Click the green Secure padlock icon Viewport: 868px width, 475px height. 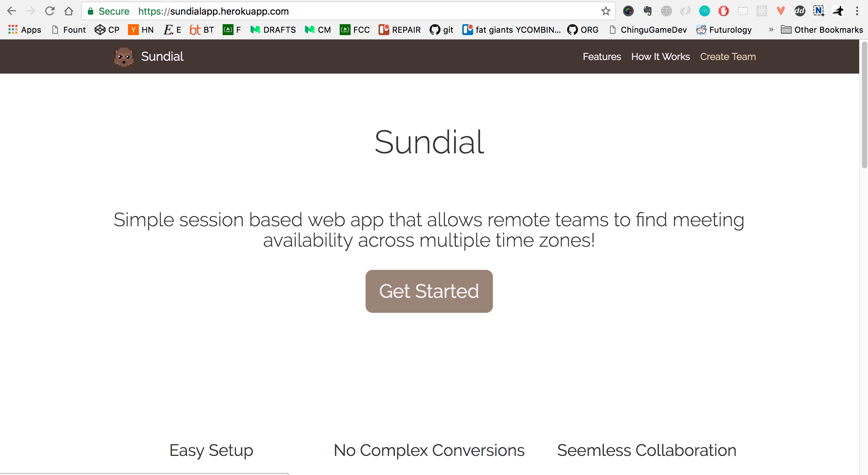(91, 11)
